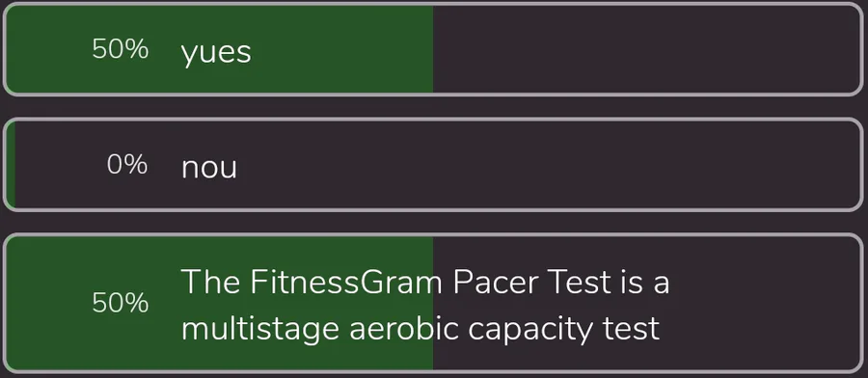Click the word "yues" text
Image resolution: width=868 pixels, height=378 pixels.
click(216, 53)
